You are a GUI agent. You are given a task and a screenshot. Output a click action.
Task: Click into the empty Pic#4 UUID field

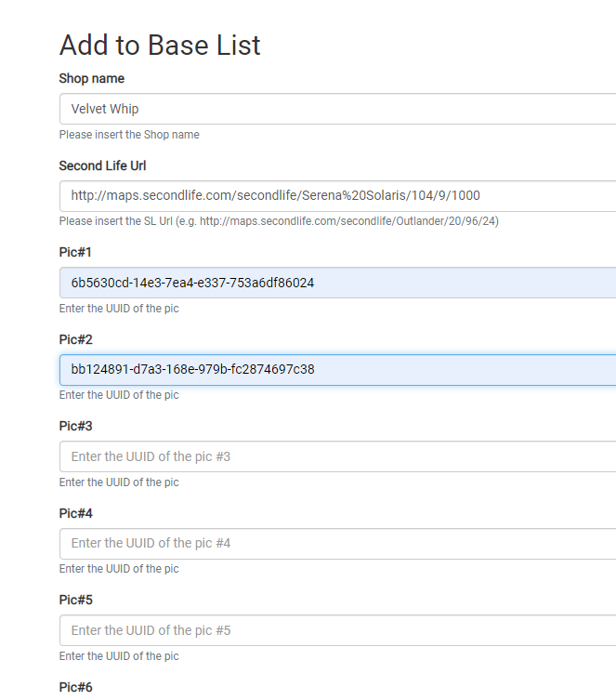coord(336,543)
